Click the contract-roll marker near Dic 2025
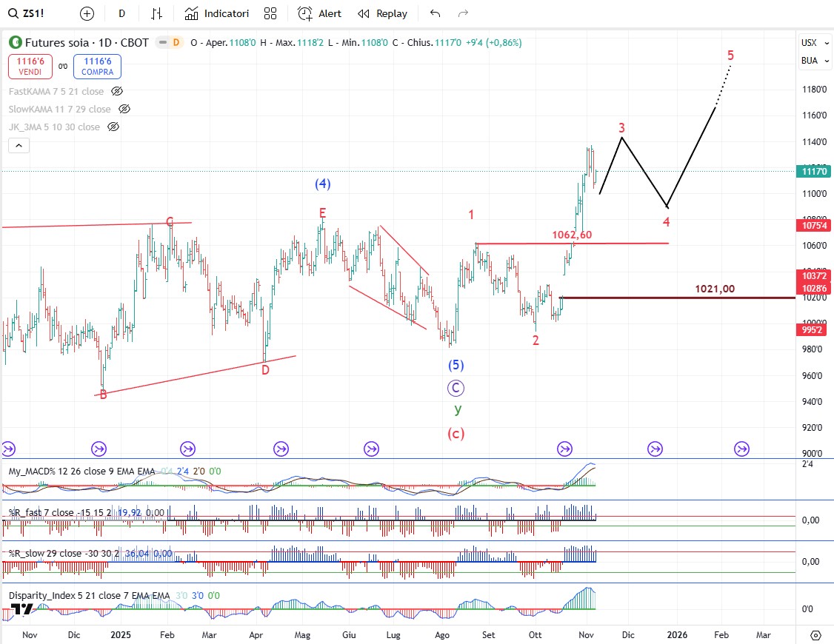The height and width of the screenshot is (644, 834). click(x=655, y=449)
